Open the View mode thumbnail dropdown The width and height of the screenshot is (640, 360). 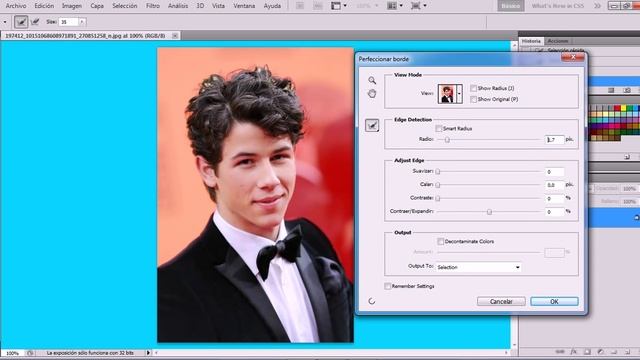point(460,94)
